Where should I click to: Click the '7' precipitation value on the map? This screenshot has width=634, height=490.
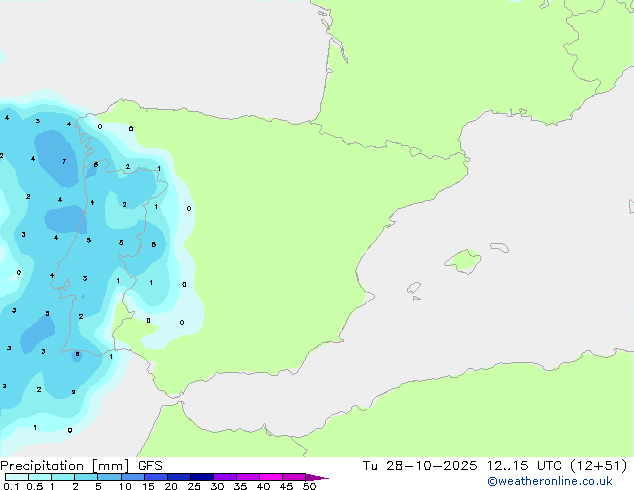[x=64, y=161]
